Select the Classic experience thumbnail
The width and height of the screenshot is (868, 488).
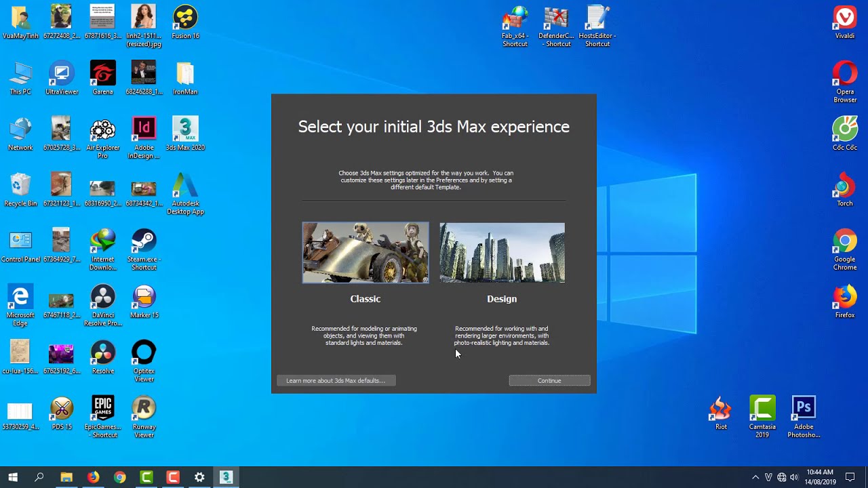point(366,253)
